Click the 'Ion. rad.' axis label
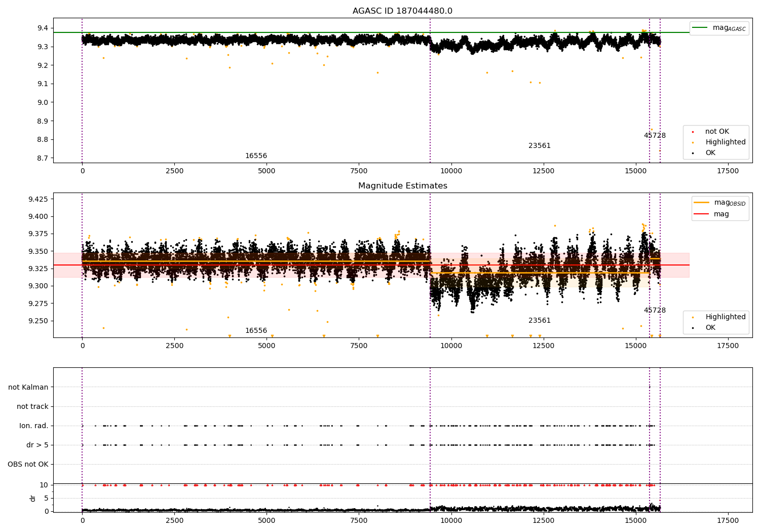760x532 pixels. click(x=34, y=426)
